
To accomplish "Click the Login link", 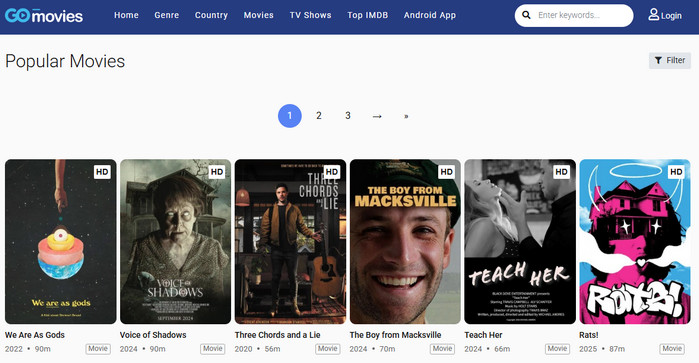I will 671,16.
